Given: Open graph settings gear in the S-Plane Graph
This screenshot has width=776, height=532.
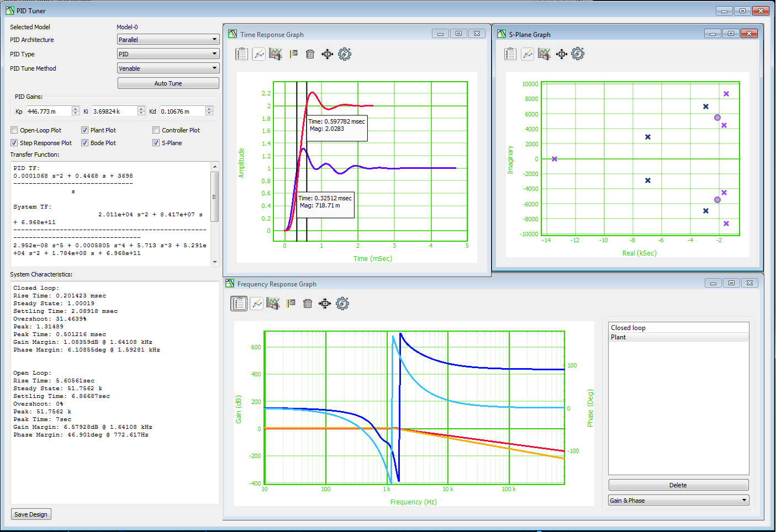Looking at the screenshot, I should click(578, 54).
